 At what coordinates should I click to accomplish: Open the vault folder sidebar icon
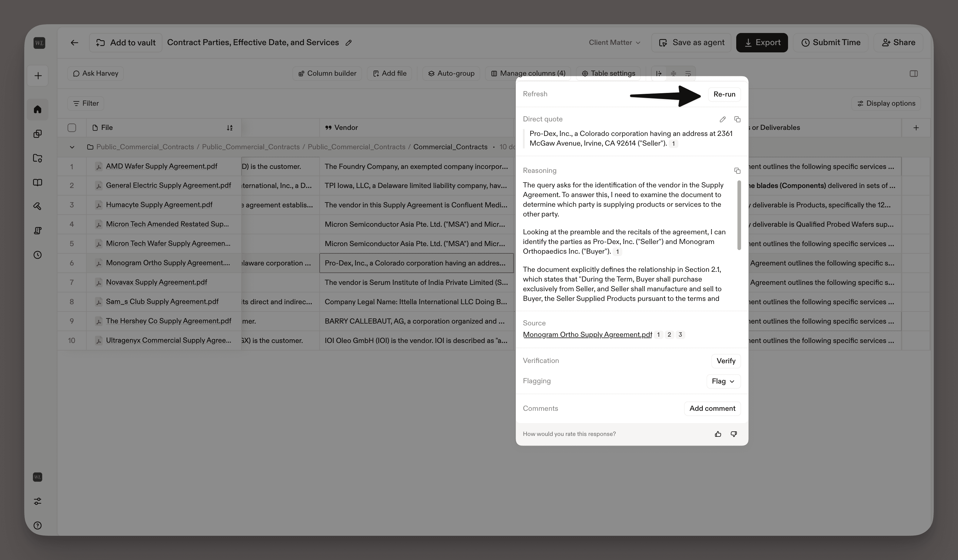(x=38, y=158)
